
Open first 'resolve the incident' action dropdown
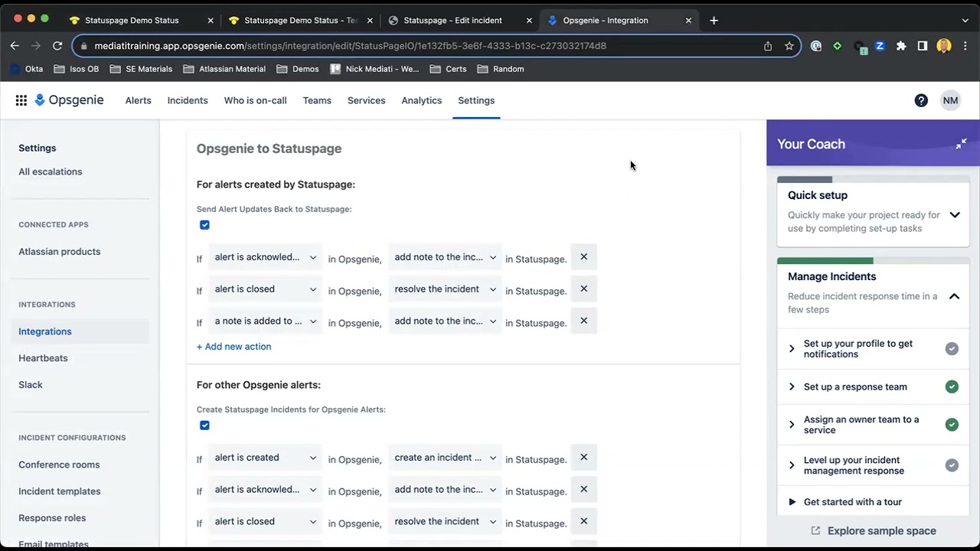pyautogui.click(x=445, y=289)
